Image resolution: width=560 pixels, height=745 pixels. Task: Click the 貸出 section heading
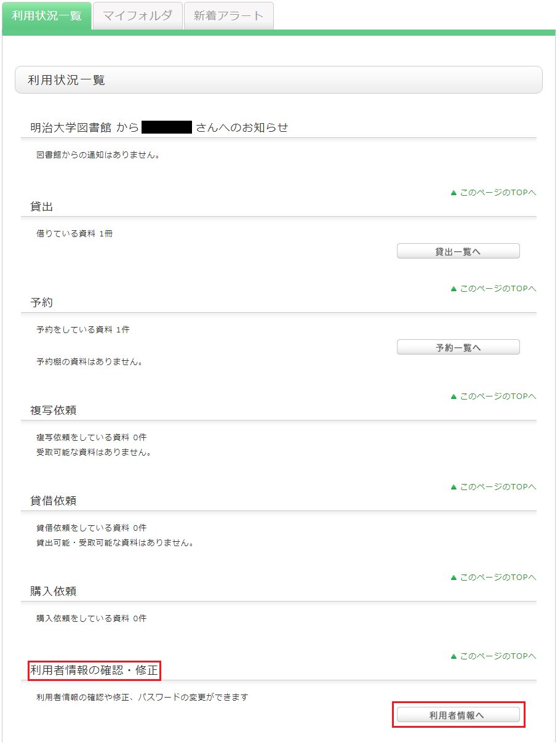tap(42, 207)
